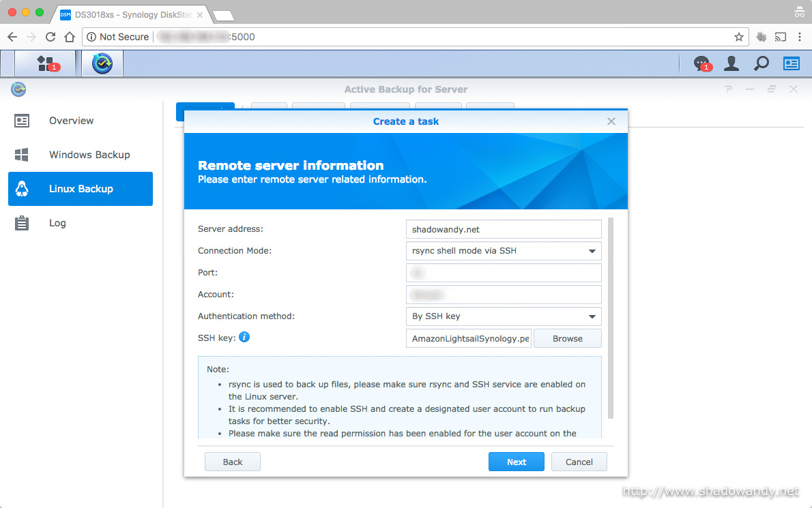Image resolution: width=812 pixels, height=508 pixels.
Task: Close the Create a task dialog
Action: pos(611,121)
